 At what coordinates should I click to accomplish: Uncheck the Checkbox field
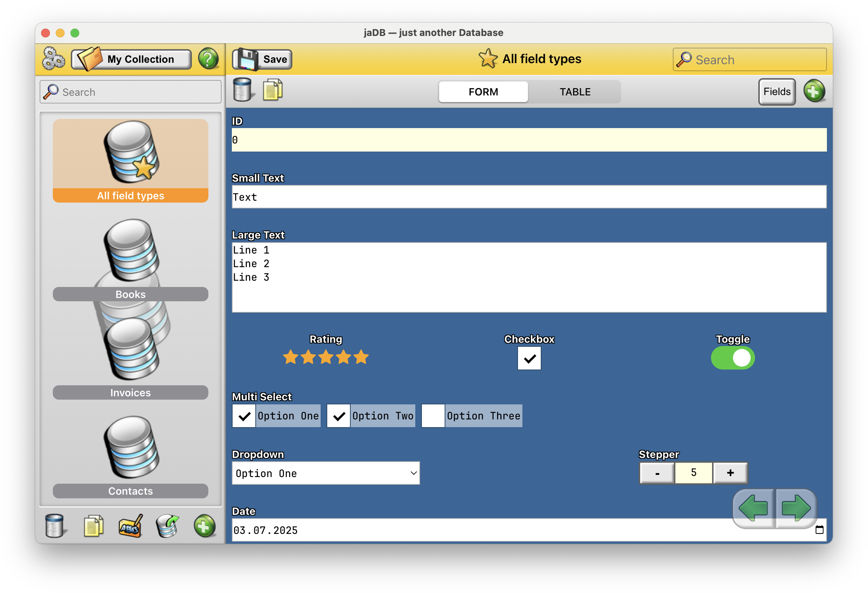[x=529, y=359]
